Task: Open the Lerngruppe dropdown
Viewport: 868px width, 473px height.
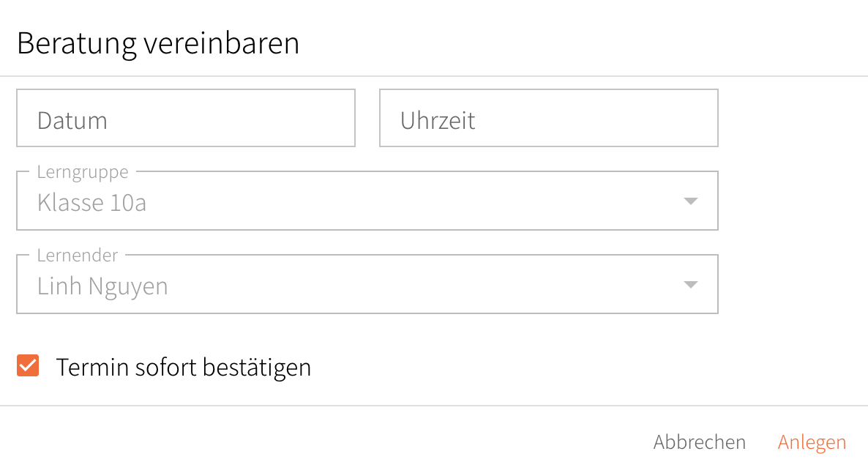Action: click(366, 201)
